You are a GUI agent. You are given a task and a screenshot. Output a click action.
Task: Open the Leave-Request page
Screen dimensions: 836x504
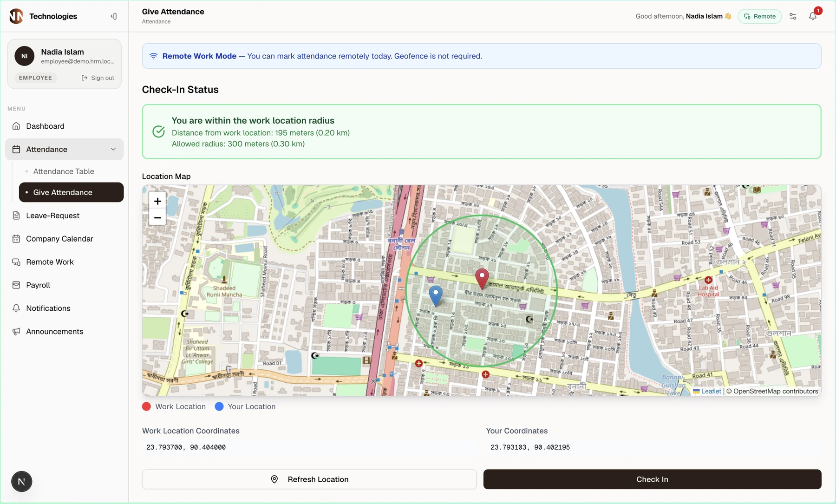point(65,216)
